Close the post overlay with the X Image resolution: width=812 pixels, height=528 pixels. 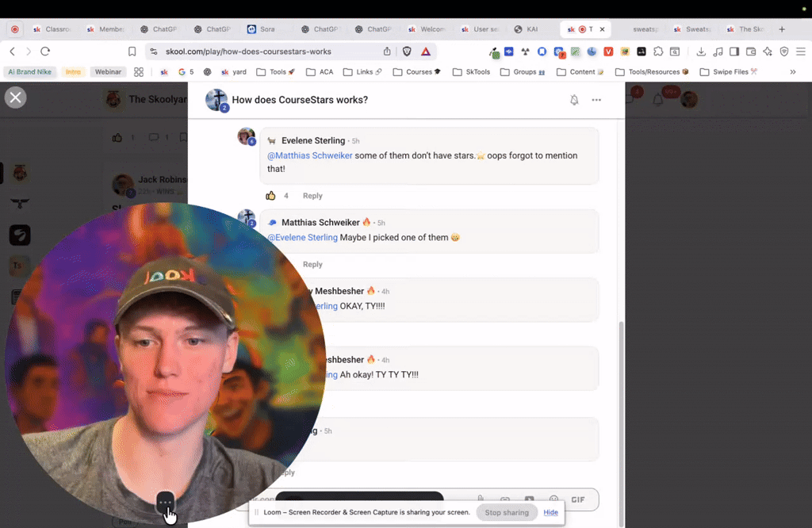(x=16, y=98)
